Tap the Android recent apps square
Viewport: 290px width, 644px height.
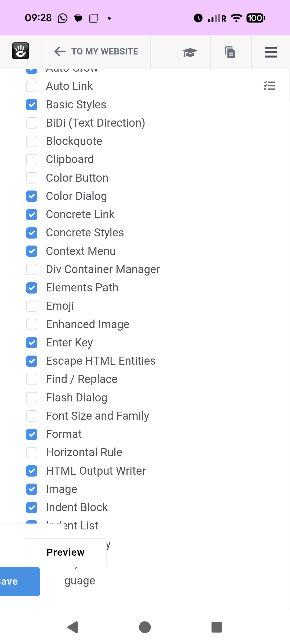217,627
